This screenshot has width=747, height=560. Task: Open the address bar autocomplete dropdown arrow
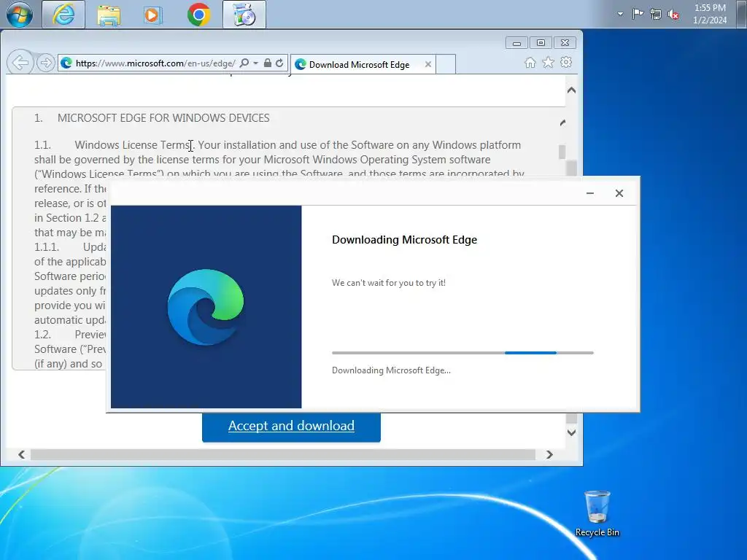[x=256, y=63]
